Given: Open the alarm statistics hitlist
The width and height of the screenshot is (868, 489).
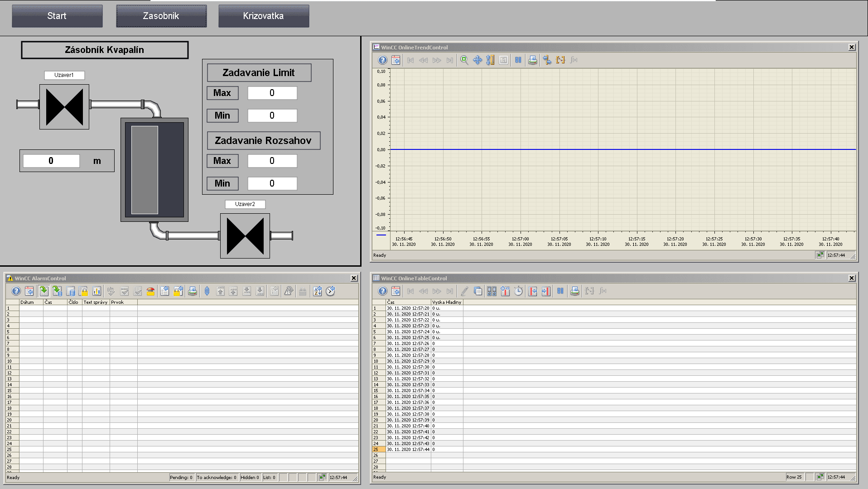Looking at the screenshot, I should pyautogui.click(x=97, y=291).
